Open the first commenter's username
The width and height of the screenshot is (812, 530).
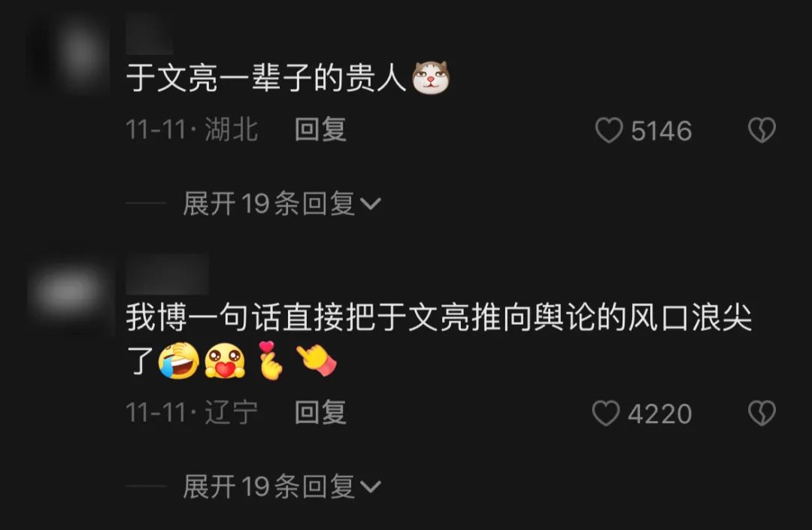coord(149,35)
